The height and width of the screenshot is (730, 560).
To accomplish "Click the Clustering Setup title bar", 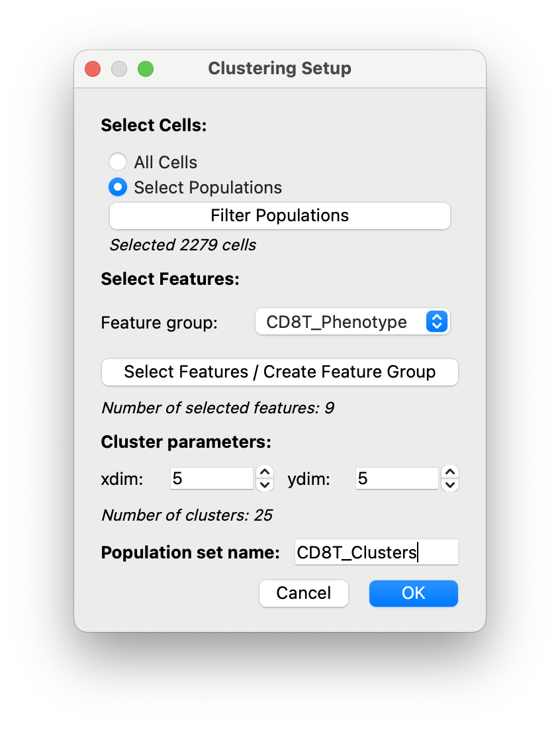I will 279,68.
